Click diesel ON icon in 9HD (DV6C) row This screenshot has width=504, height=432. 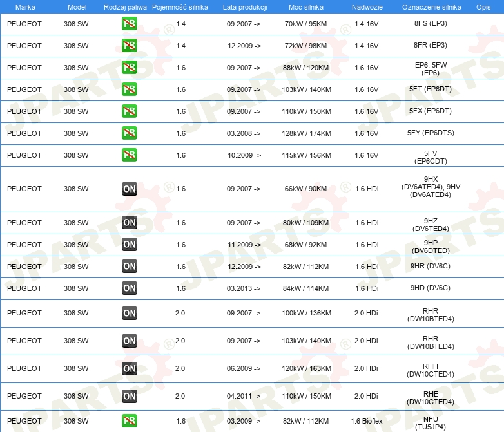tap(129, 288)
